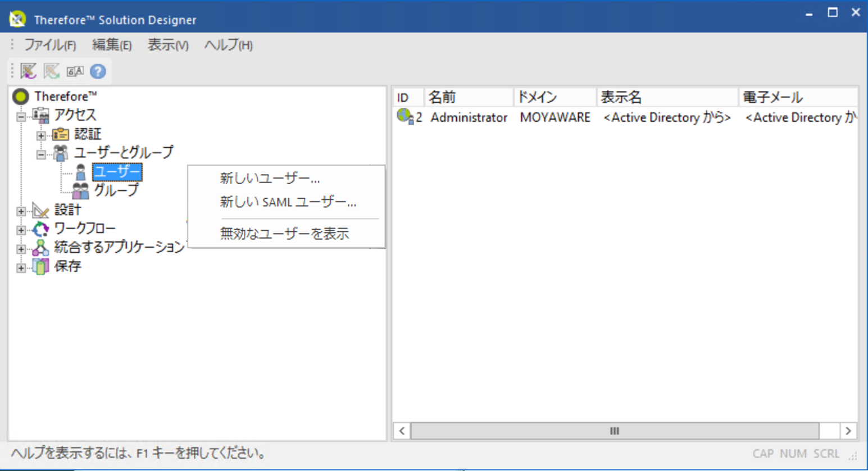Viewport: 868px width, 471px height.
Task: Open the 編集(E) menu
Action: 112,45
